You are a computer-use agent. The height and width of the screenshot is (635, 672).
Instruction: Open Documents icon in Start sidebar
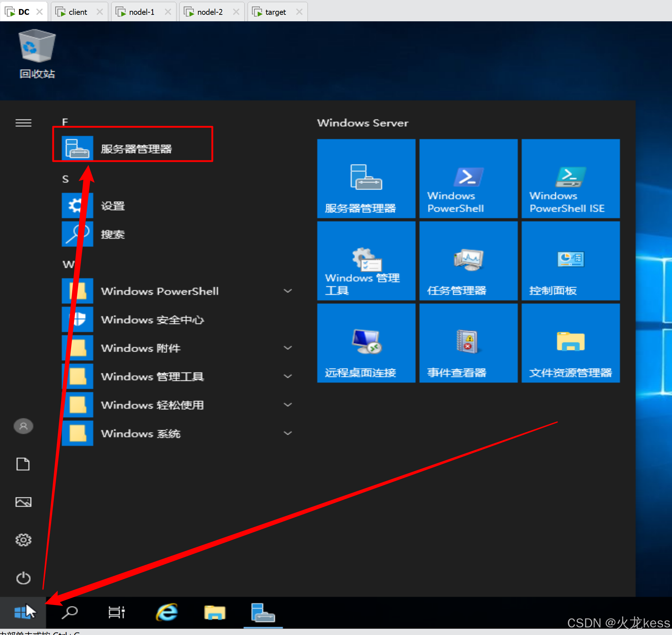point(23,464)
